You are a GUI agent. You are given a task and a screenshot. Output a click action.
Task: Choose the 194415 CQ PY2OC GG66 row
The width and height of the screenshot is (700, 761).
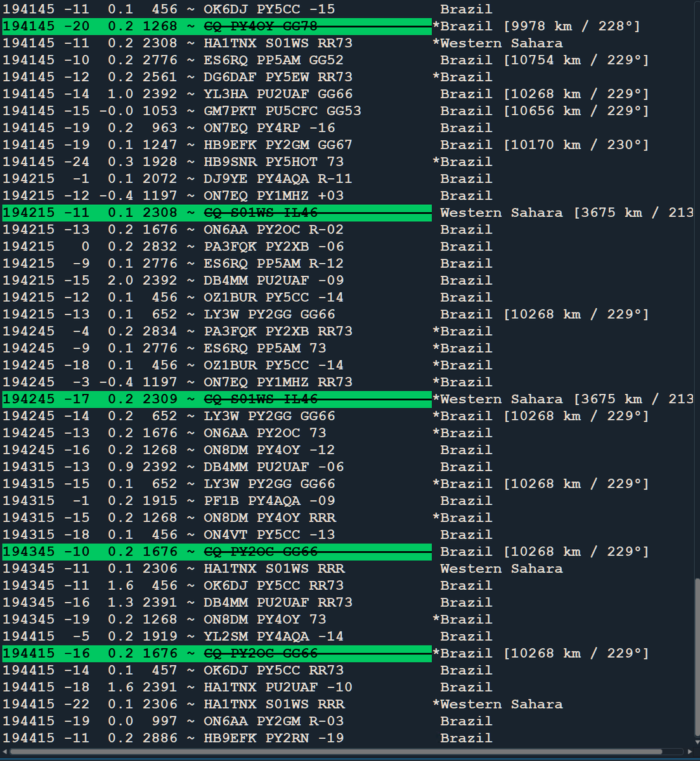(347, 653)
